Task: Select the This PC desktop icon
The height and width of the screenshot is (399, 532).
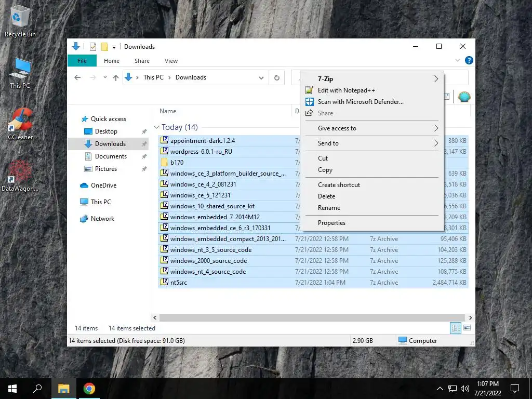Action: (20, 73)
